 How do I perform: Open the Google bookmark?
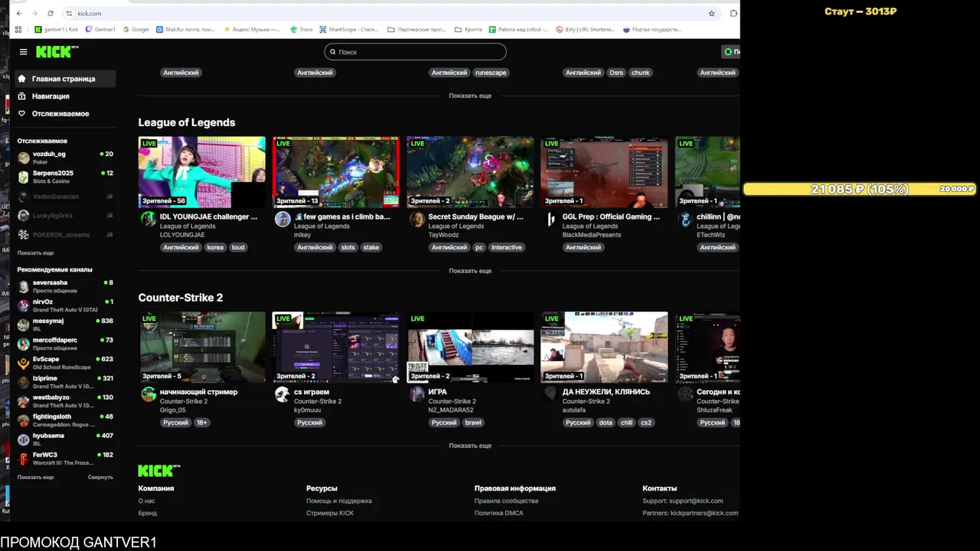click(135, 29)
